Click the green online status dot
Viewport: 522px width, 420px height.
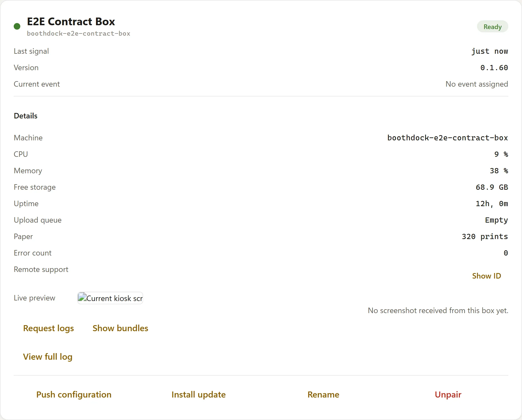pyautogui.click(x=17, y=26)
